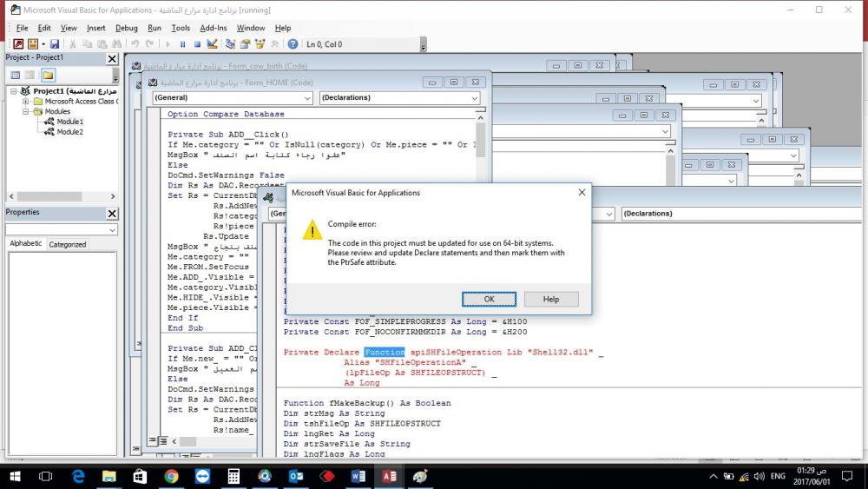This screenshot has width=868, height=489.
Task: Open Microsoft Word from taskbar
Action: [x=358, y=476]
